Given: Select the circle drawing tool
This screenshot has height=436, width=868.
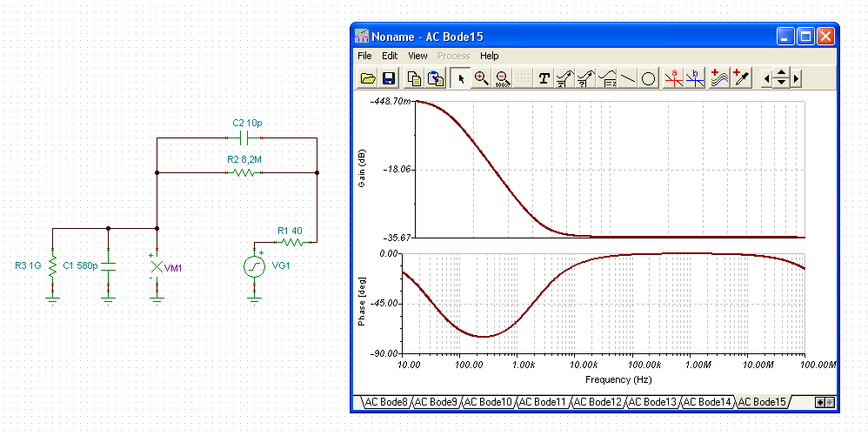Looking at the screenshot, I should click(x=649, y=78).
